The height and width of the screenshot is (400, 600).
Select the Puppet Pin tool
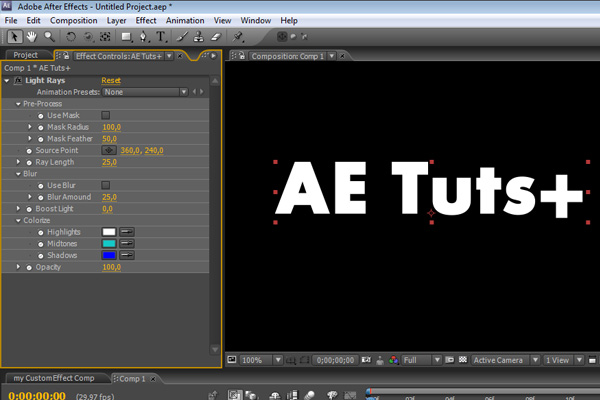click(238, 37)
